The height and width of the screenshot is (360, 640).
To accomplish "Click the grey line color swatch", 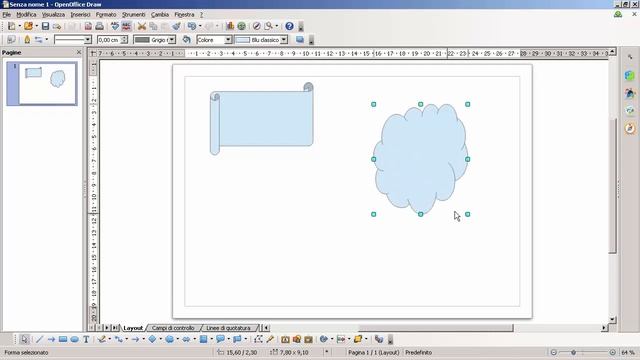I will click(x=142, y=40).
